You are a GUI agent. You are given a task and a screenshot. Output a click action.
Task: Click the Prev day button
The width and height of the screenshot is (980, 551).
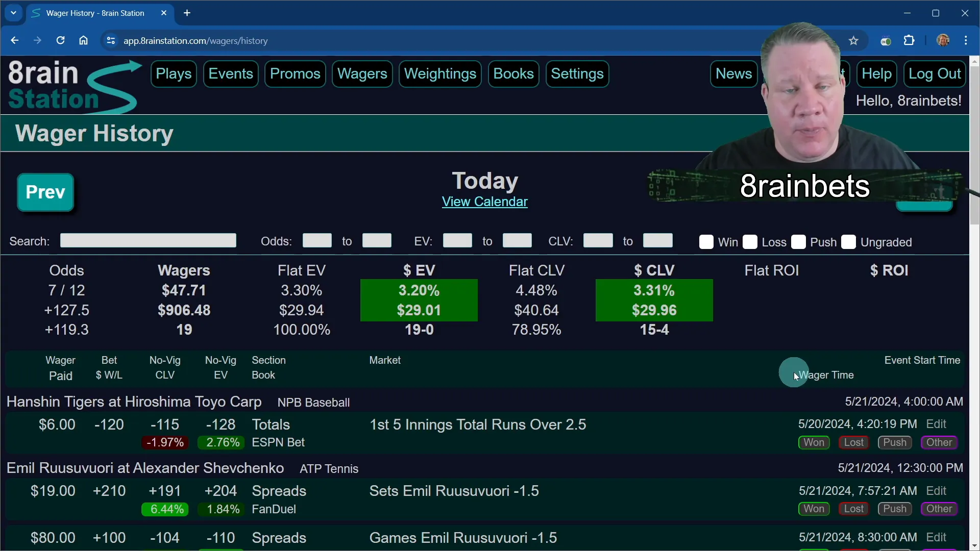pyautogui.click(x=45, y=192)
